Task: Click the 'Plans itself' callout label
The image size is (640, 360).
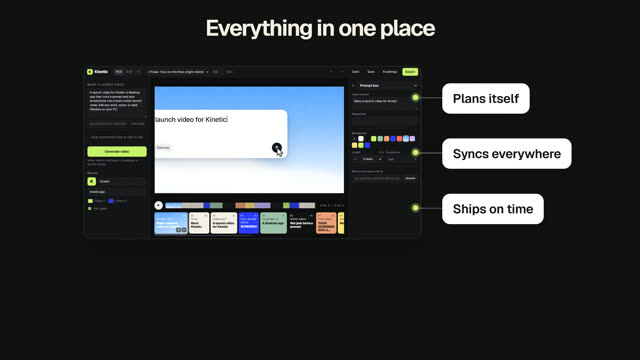Action: [486, 98]
